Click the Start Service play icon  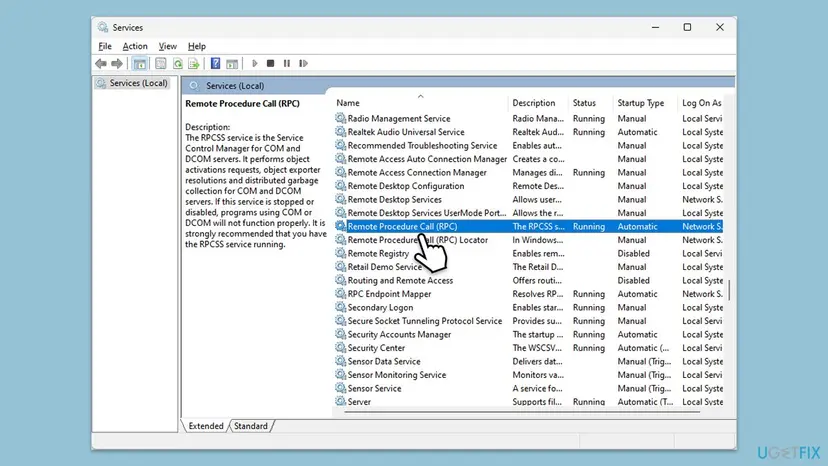tap(255, 63)
